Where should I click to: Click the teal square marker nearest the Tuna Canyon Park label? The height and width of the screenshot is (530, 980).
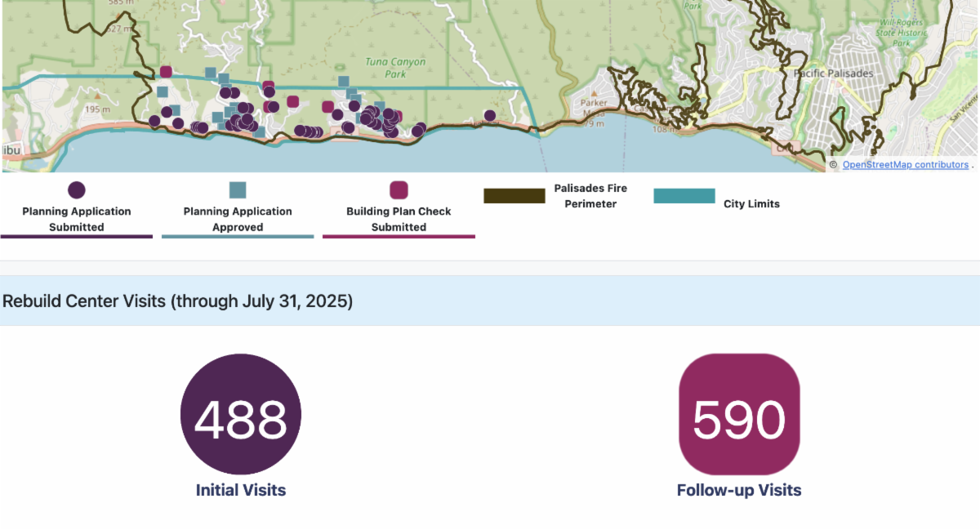click(x=344, y=82)
